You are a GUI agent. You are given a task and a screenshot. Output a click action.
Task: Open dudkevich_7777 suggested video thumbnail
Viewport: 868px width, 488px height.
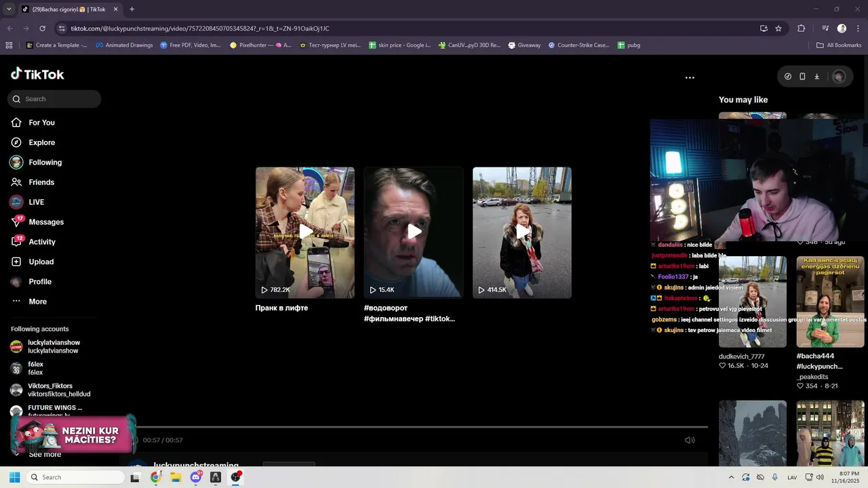[x=753, y=302]
